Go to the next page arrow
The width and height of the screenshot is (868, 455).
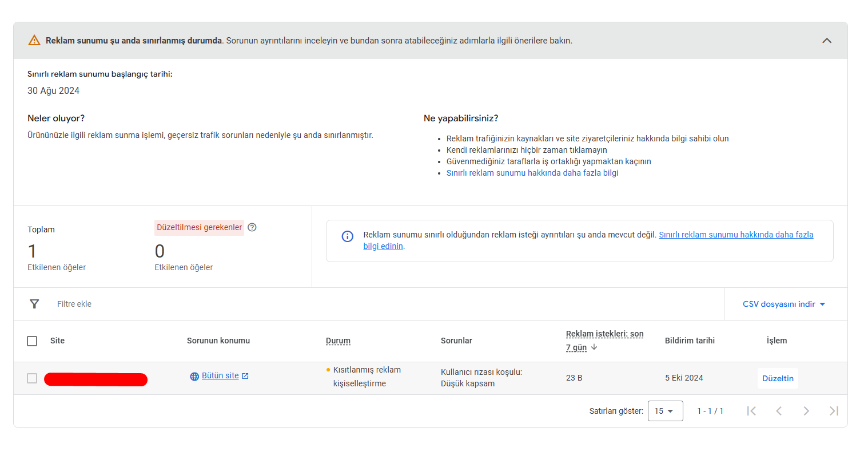(806, 411)
